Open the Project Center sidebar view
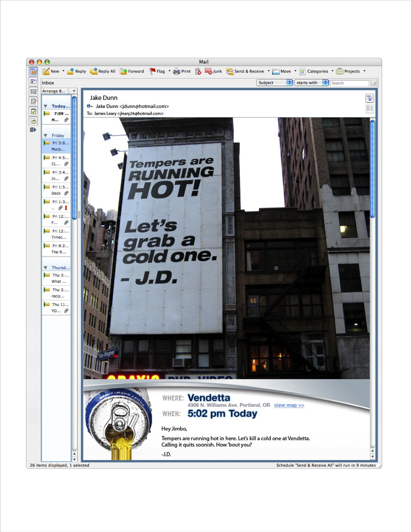411x532 pixels. 34,121
